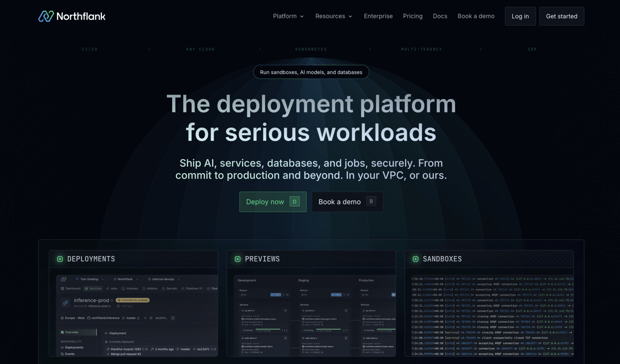Click the KUBERNETES label
This screenshot has width=620, height=364.
[311, 49]
